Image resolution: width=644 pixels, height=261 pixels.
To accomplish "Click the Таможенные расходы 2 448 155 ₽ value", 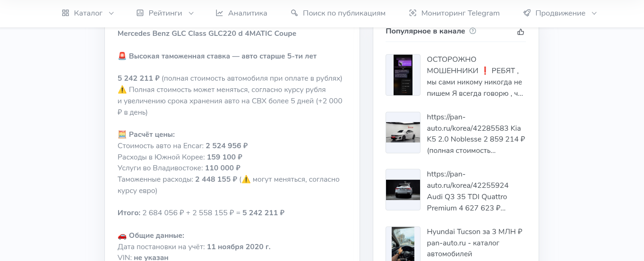I will (x=216, y=179).
